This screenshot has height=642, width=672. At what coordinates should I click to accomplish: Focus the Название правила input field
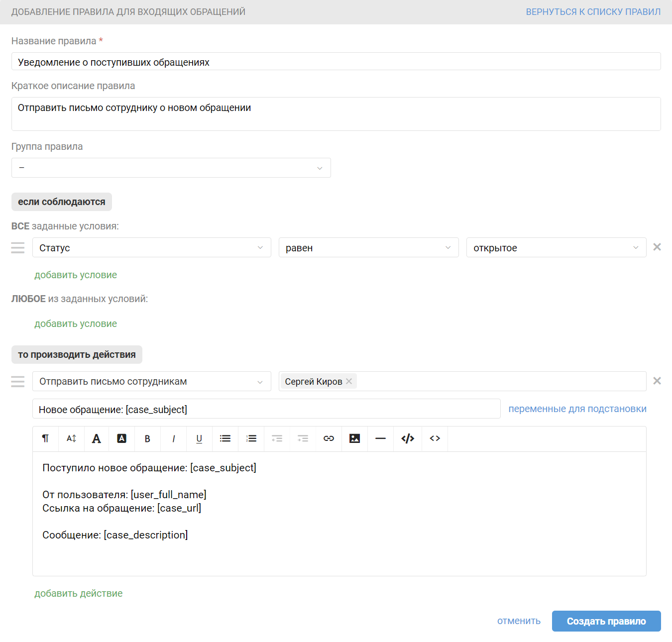(336, 62)
